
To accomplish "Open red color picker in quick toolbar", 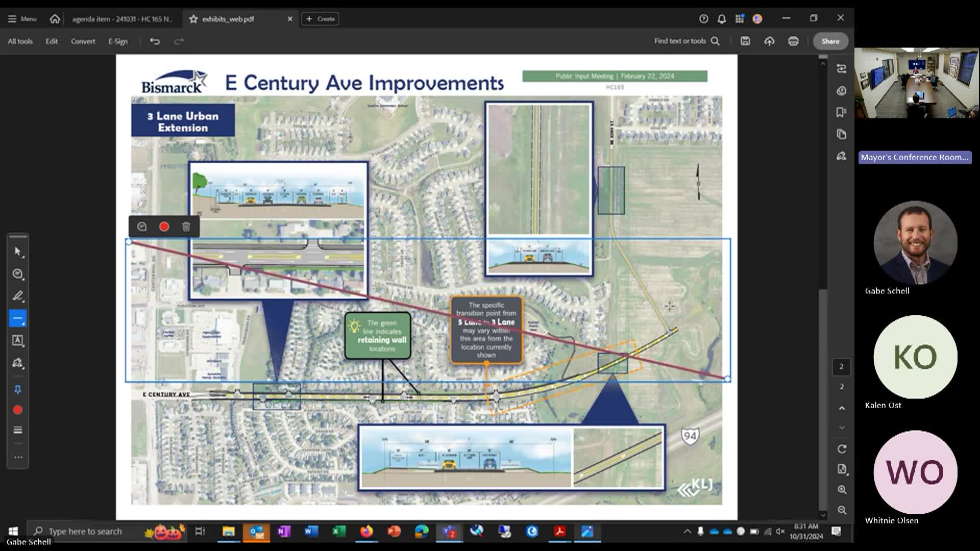I will 18,410.
